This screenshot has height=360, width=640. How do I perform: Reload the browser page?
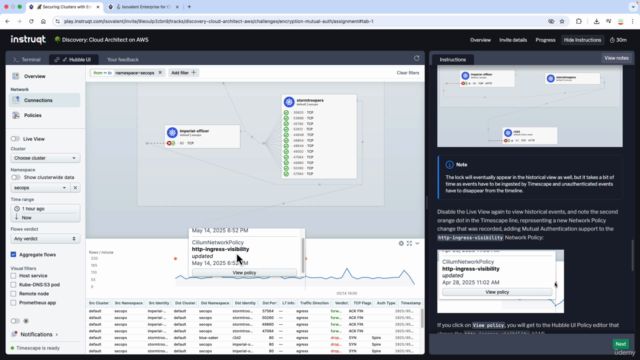[x=31, y=21]
